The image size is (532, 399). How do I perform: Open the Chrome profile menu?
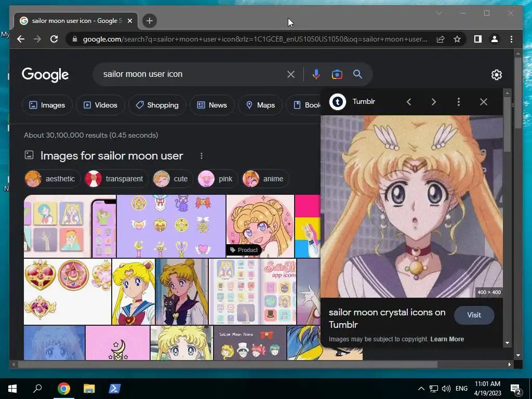[x=495, y=39]
